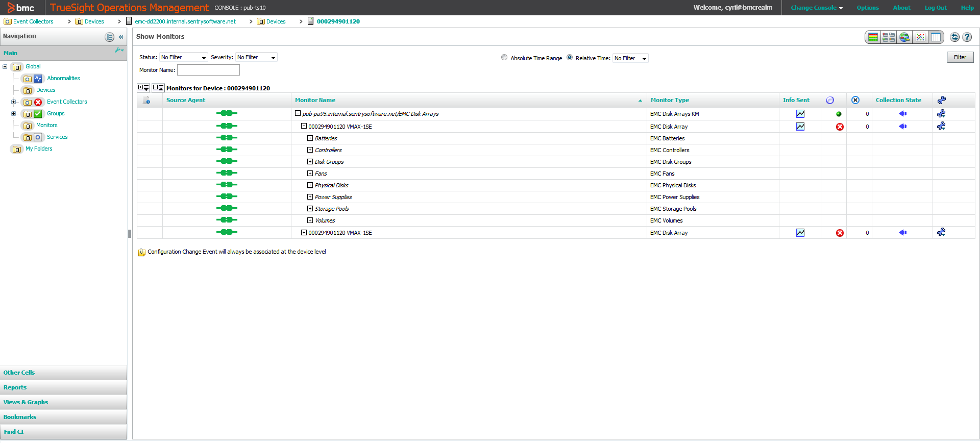Open the Reports drawer
This screenshot has height=443, width=980.
click(x=63, y=387)
